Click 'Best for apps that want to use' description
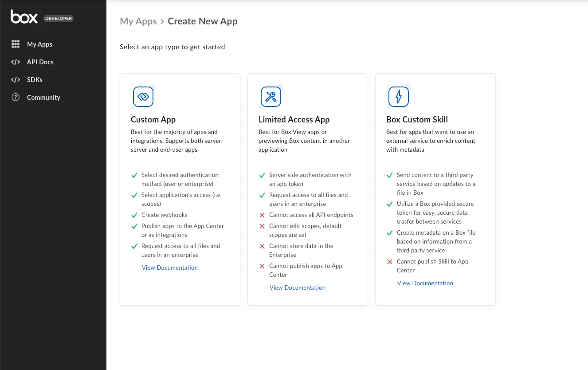This screenshot has height=370, width=588. tap(431, 141)
